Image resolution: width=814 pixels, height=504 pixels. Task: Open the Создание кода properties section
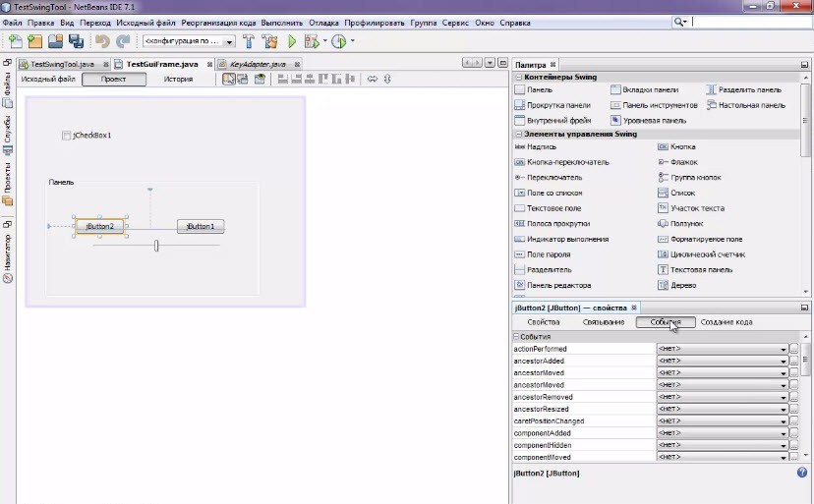726,322
